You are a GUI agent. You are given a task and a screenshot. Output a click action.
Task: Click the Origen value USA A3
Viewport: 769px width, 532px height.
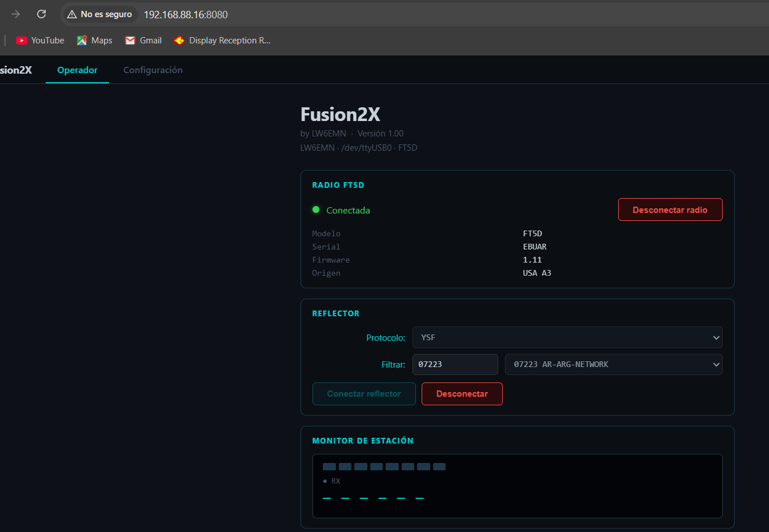point(537,273)
